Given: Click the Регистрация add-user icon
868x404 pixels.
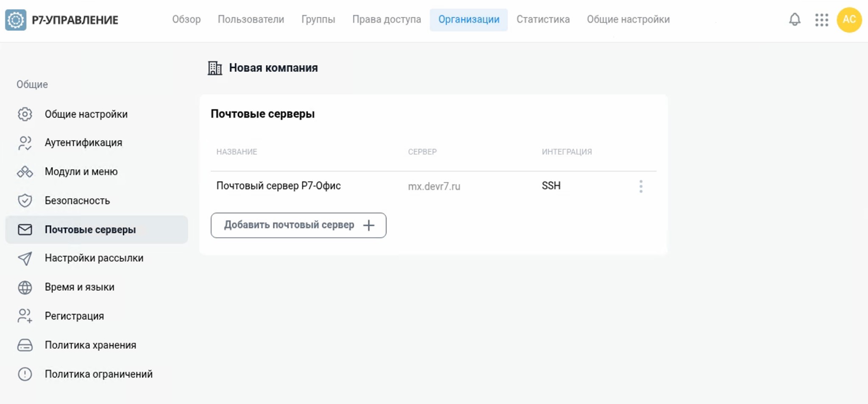Looking at the screenshot, I should [25, 316].
